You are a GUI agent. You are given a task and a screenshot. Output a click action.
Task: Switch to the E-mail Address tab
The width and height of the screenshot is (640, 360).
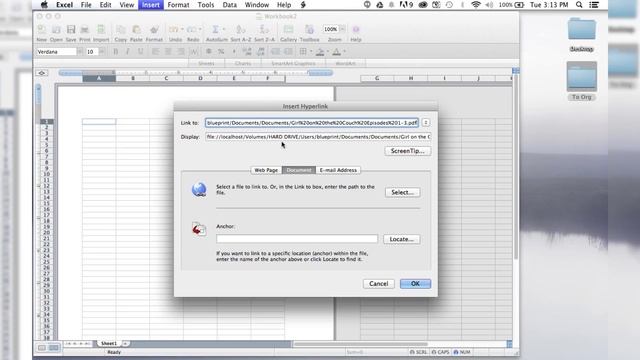click(x=338, y=170)
